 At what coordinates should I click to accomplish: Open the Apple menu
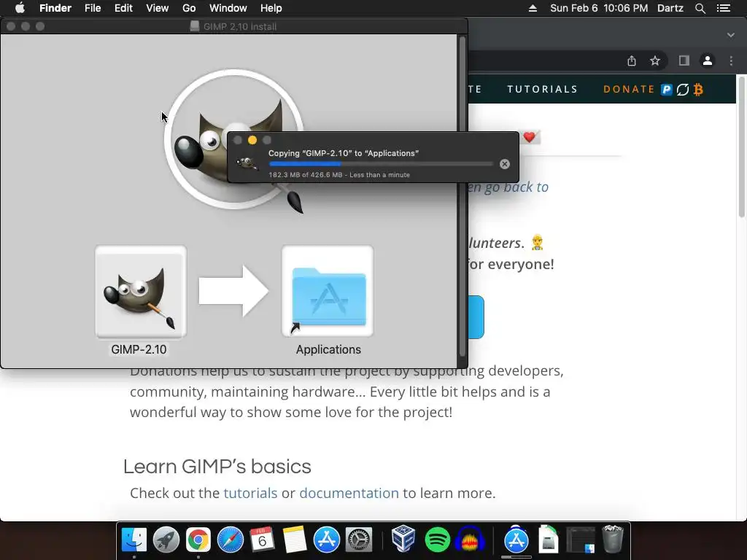20,8
